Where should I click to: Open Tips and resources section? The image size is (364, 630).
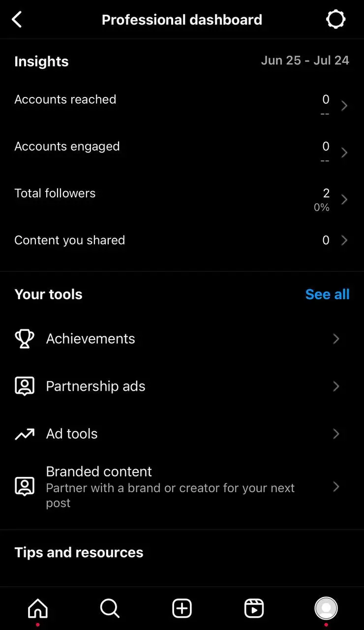point(79,552)
